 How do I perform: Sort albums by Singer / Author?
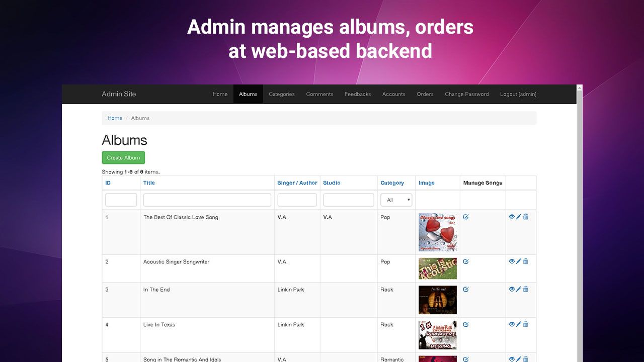(297, 183)
